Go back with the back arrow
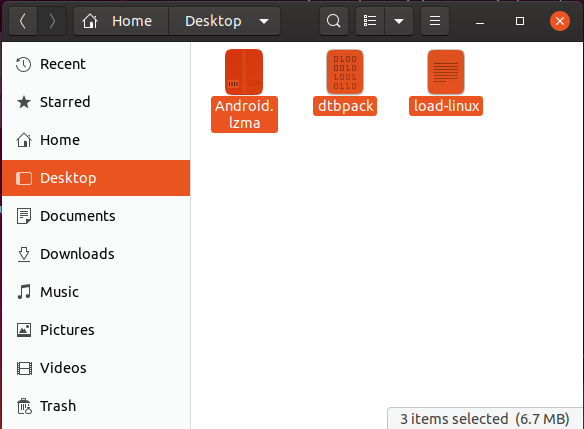The width and height of the screenshot is (584, 429). (x=23, y=21)
